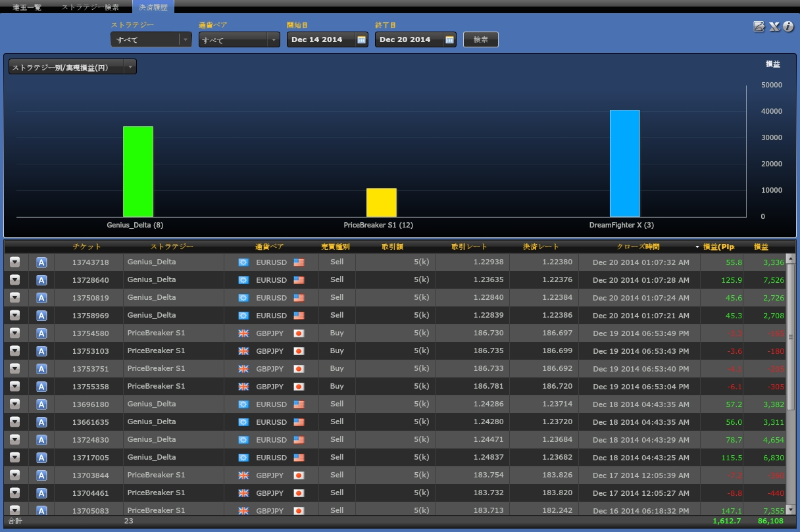Expand row menu arrow for ticket 13755358
Image resolution: width=800 pixels, height=532 pixels.
tap(14, 387)
